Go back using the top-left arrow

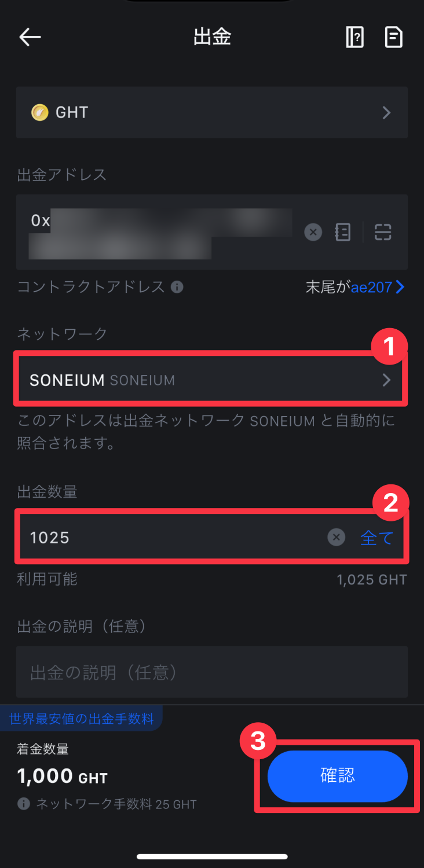tap(30, 38)
